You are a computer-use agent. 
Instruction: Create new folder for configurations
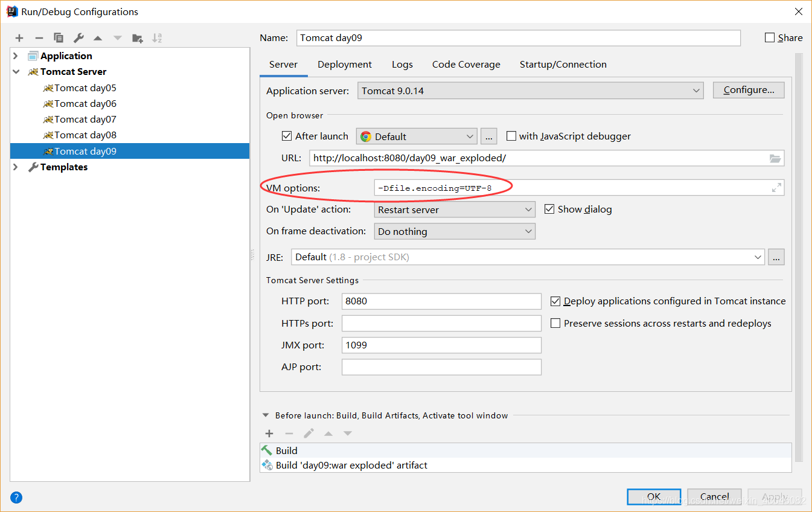tap(138, 38)
